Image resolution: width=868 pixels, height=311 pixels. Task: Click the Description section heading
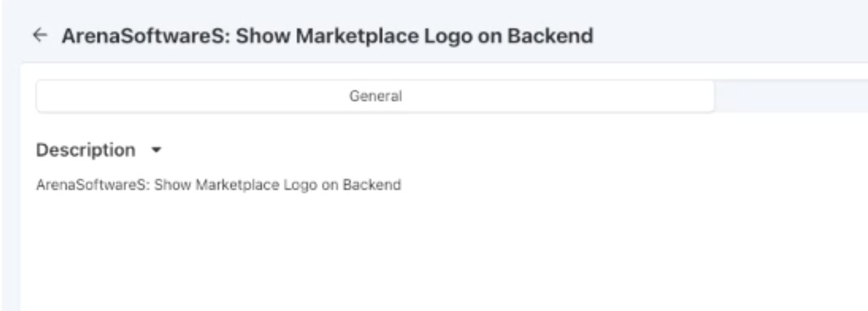pyautogui.click(x=86, y=150)
